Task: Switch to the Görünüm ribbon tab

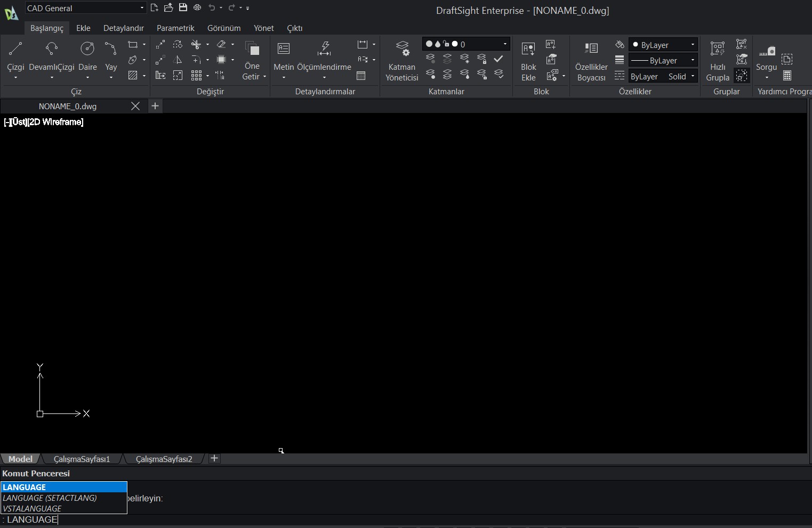Action: click(224, 28)
